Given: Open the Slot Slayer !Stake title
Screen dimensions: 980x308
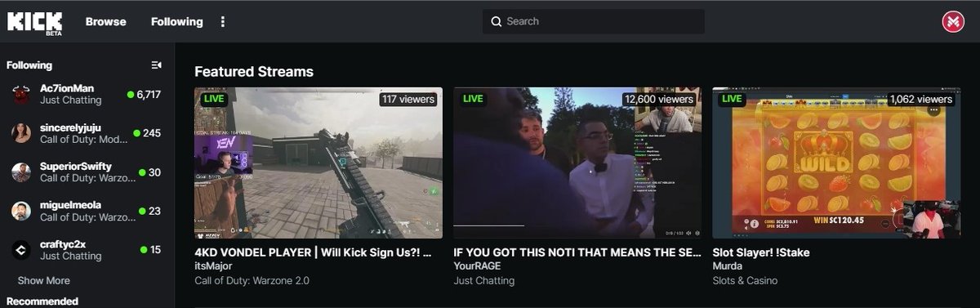Looking at the screenshot, I should (x=761, y=252).
